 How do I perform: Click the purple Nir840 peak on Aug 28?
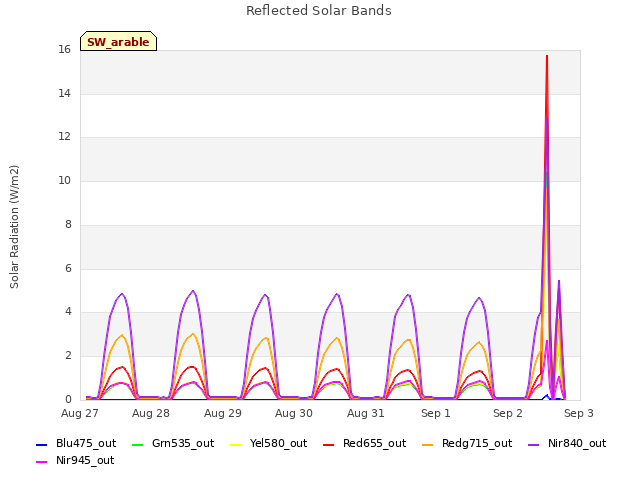click(x=193, y=291)
